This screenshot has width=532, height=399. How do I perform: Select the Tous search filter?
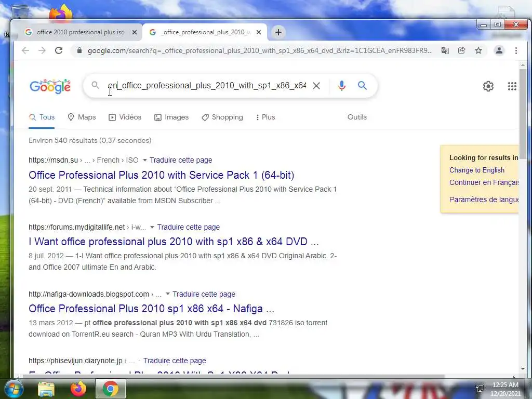pos(42,117)
